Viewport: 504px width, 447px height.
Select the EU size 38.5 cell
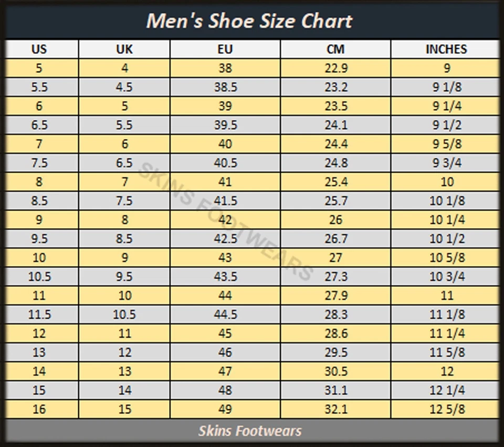point(225,87)
